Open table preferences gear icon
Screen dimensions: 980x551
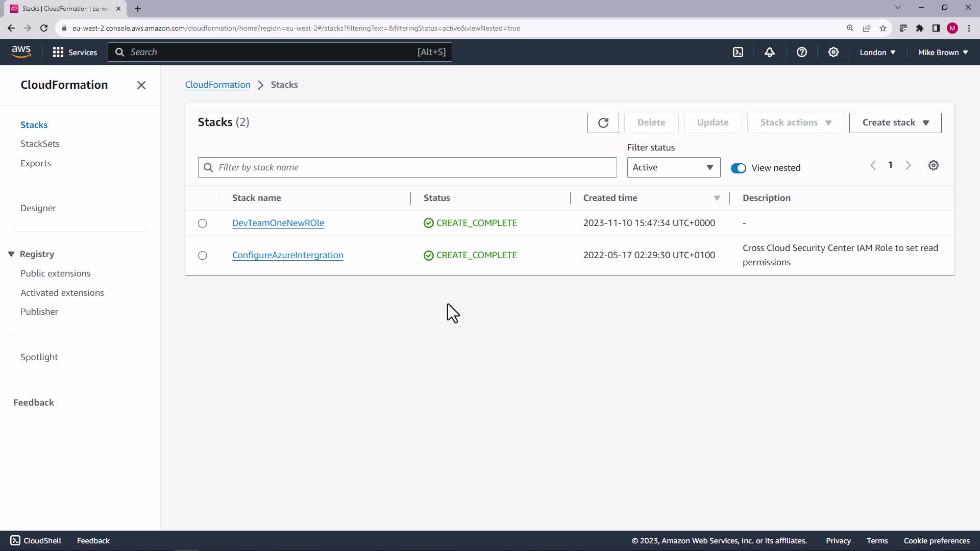point(933,165)
